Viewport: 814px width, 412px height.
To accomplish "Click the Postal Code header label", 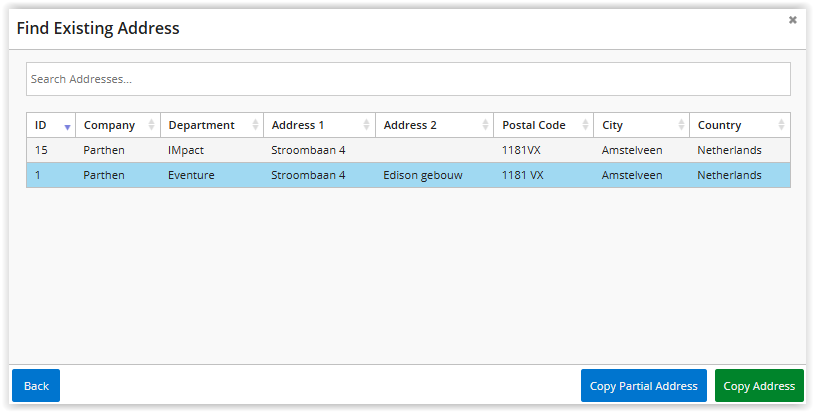I will pos(534,125).
